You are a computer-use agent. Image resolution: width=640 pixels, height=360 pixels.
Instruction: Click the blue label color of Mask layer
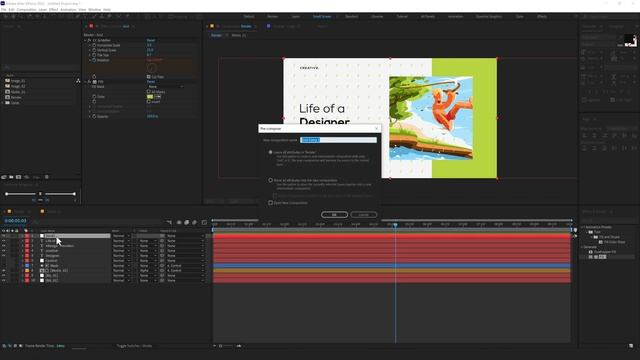click(x=27, y=266)
